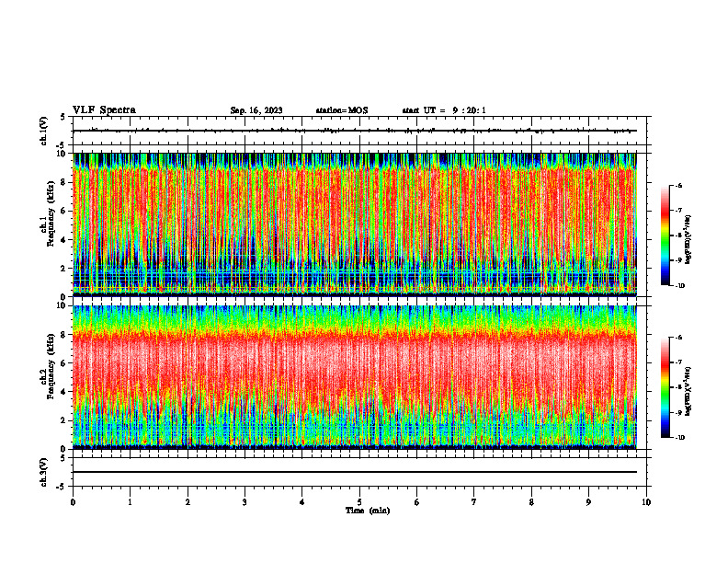Click the "station=MOS" header label

(342, 110)
